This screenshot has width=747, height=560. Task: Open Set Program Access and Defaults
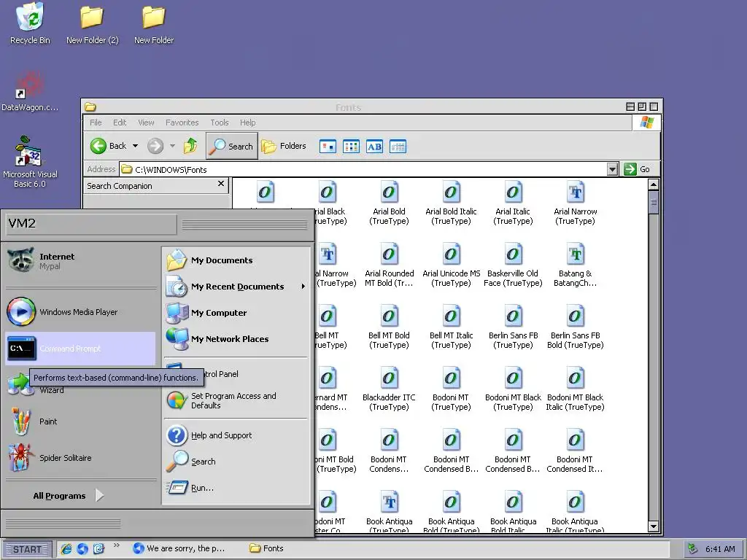236,400
